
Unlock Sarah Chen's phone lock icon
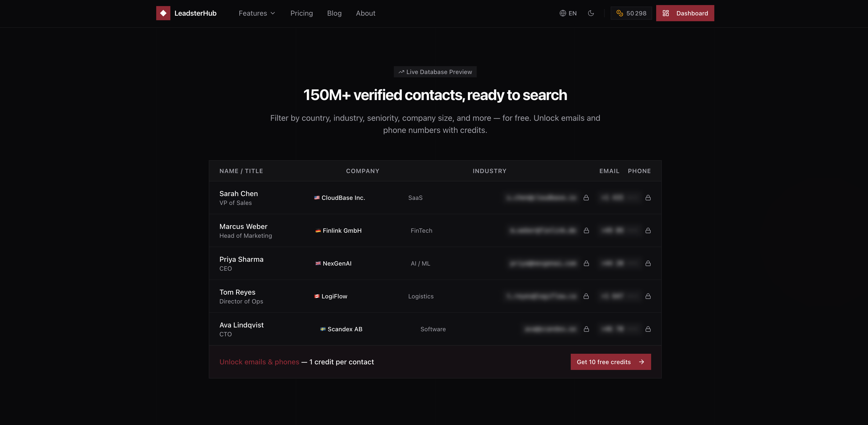pyautogui.click(x=648, y=198)
